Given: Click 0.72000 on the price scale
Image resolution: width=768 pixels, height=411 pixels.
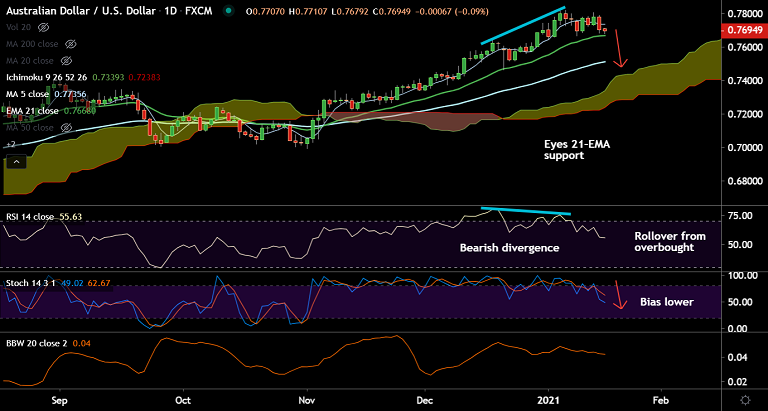Looking at the screenshot, I should (x=745, y=114).
